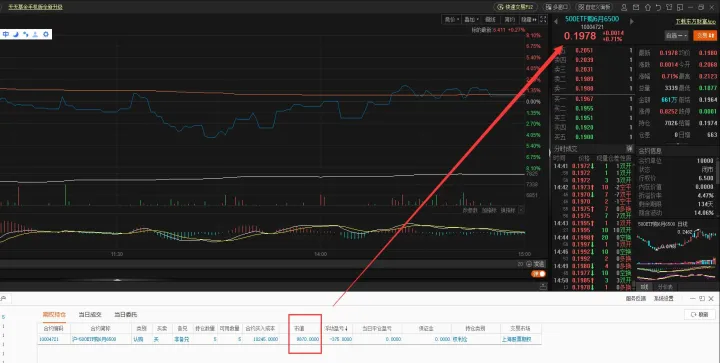This screenshot has width=720, height=363.
Task: Collapse the side panel with left-edge arrow
Action: coord(550,153)
